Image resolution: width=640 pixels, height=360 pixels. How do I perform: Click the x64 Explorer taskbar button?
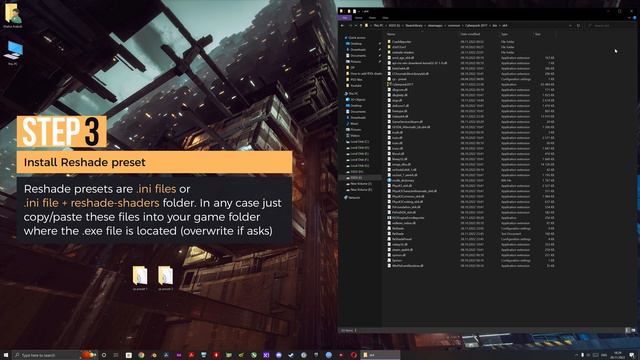coord(380,355)
